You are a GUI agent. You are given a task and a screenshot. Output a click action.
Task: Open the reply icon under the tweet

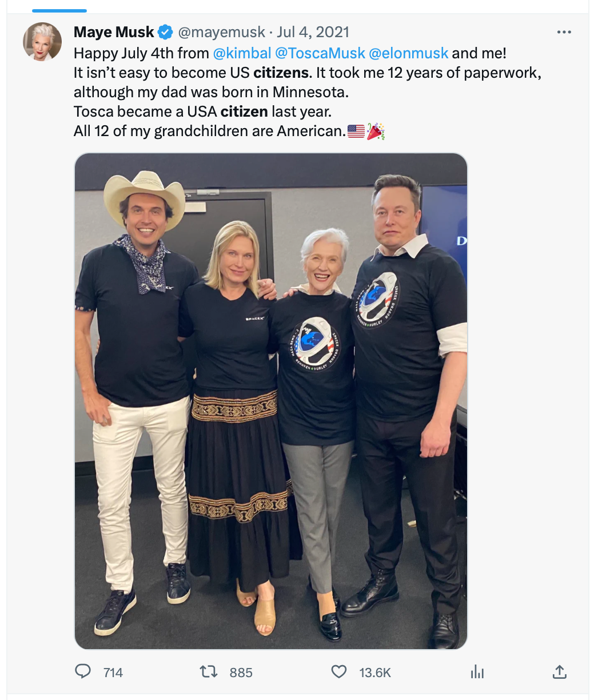[x=83, y=671]
